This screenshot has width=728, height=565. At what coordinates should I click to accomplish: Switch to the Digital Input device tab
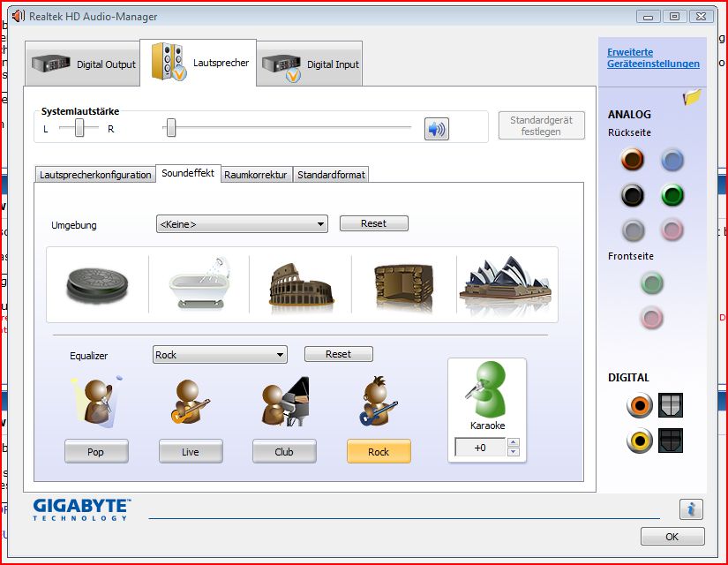click(309, 64)
